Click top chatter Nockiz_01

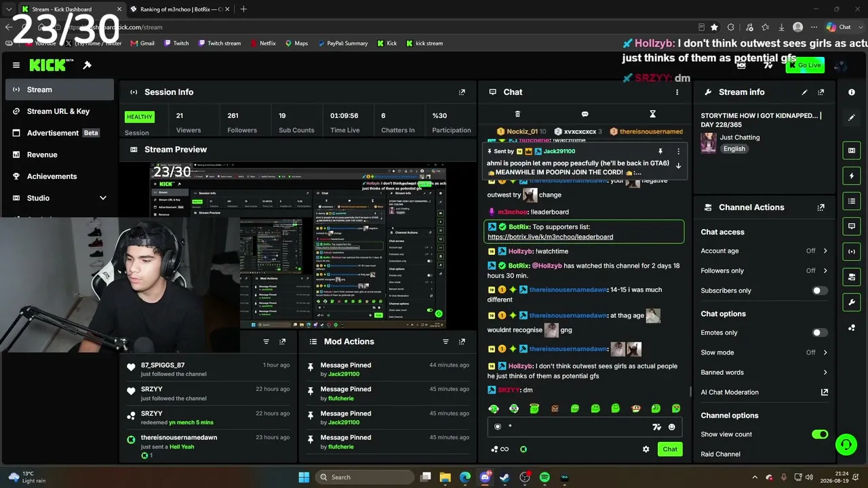pos(521,131)
